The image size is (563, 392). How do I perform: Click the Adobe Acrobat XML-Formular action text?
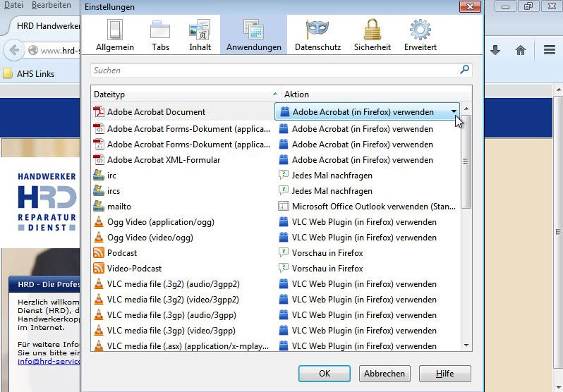(x=363, y=160)
